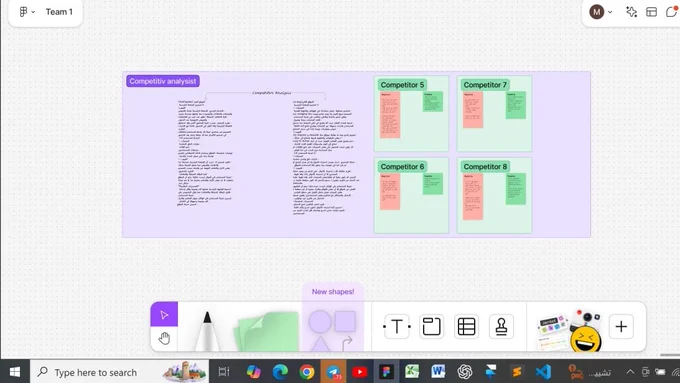The height and width of the screenshot is (383, 680).
Task: Click the New shapes! label
Action: tap(333, 291)
